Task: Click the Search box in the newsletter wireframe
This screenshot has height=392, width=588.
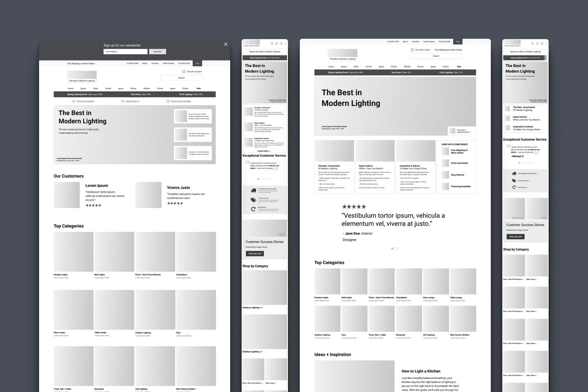Action: (181, 78)
